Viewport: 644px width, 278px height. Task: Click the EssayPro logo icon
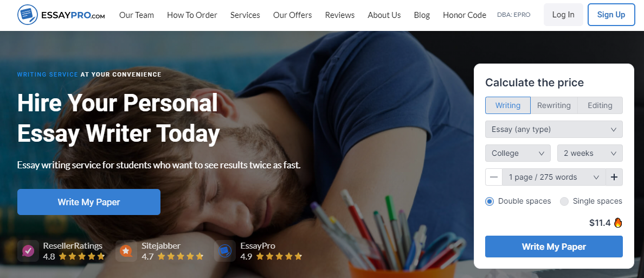pos(28,15)
